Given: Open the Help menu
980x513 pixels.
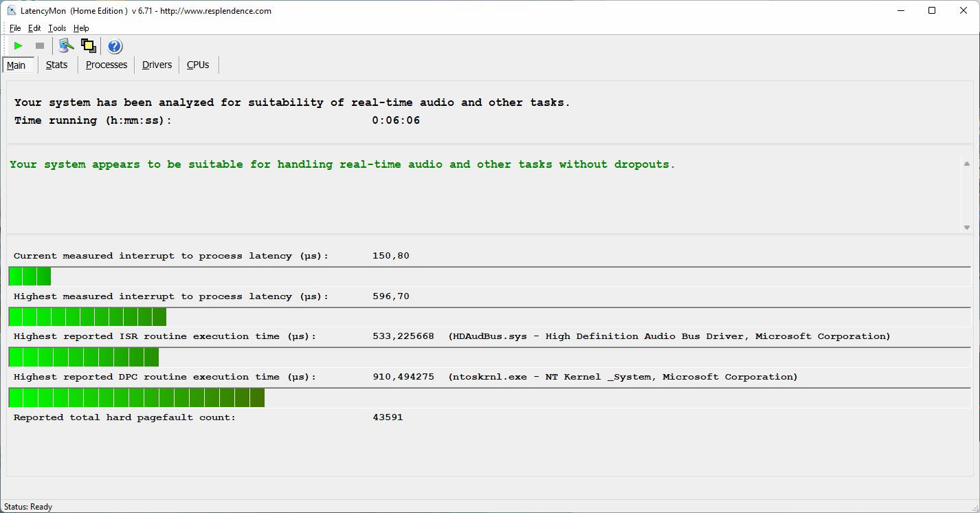Looking at the screenshot, I should pos(81,28).
